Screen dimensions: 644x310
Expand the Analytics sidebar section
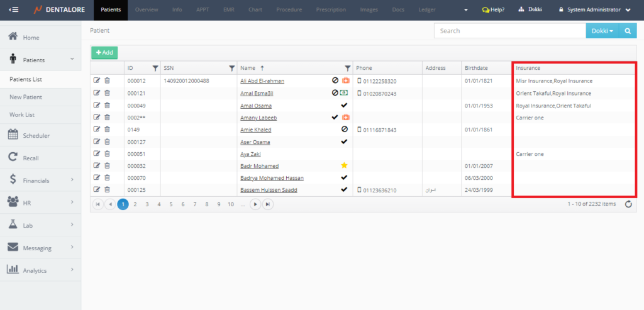click(x=40, y=270)
